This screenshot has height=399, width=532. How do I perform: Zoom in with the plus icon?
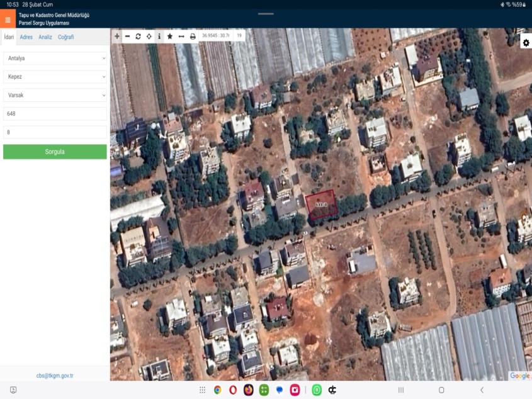click(x=117, y=37)
